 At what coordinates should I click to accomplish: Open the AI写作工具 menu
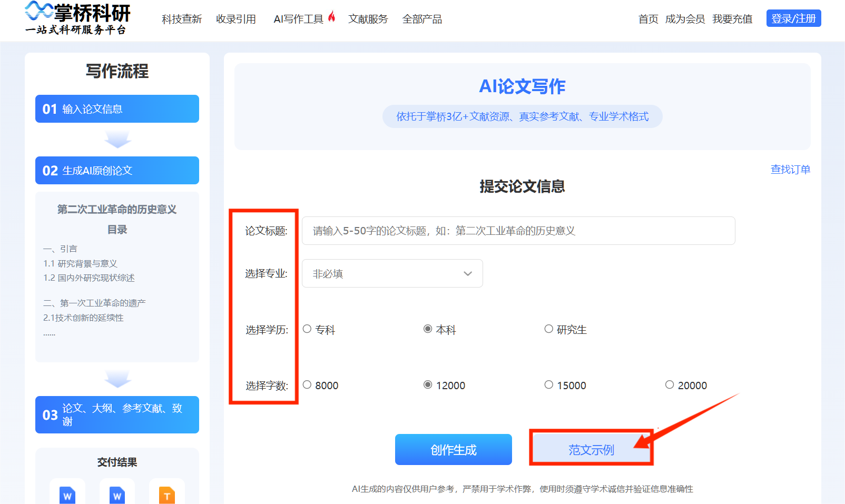coord(298,19)
